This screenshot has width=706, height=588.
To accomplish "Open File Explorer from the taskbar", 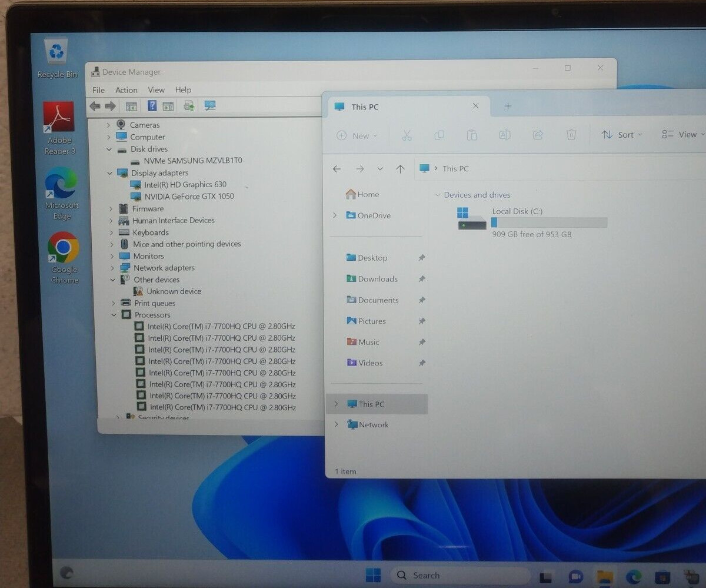I will pos(604,576).
